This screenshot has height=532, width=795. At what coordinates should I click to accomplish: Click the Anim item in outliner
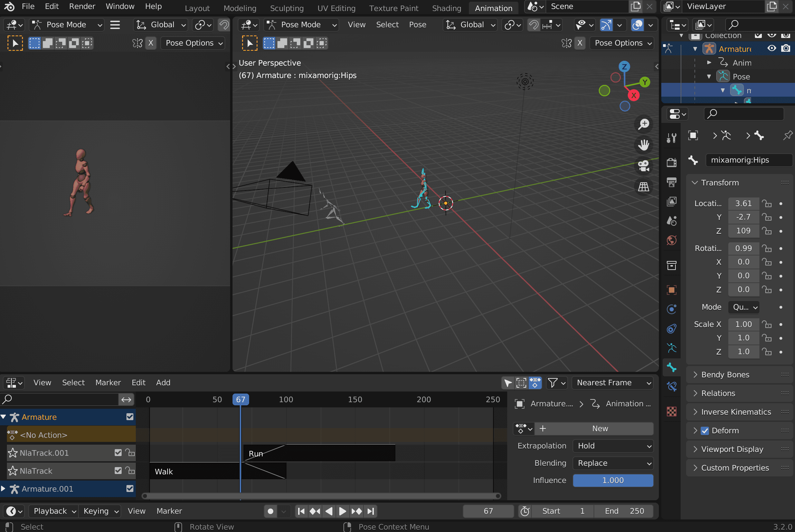[x=742, y=63]
